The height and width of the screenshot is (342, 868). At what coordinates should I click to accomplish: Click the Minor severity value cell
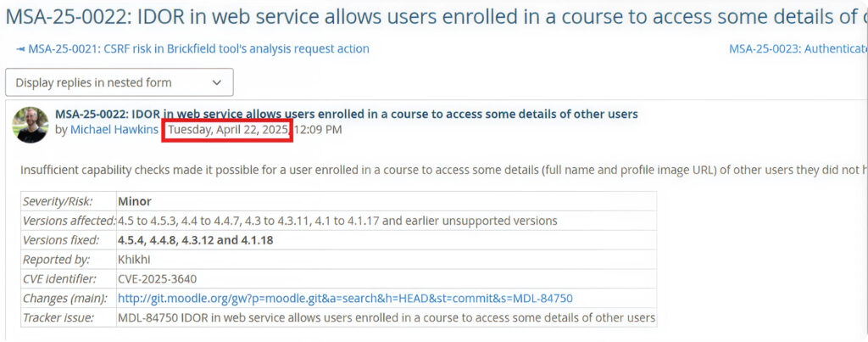point(135,201)
